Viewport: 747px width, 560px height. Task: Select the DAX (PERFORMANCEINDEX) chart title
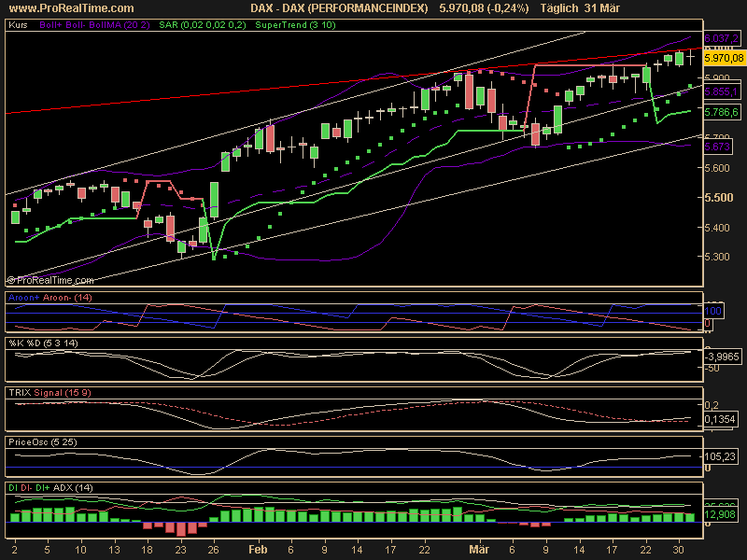coord(339,8)
